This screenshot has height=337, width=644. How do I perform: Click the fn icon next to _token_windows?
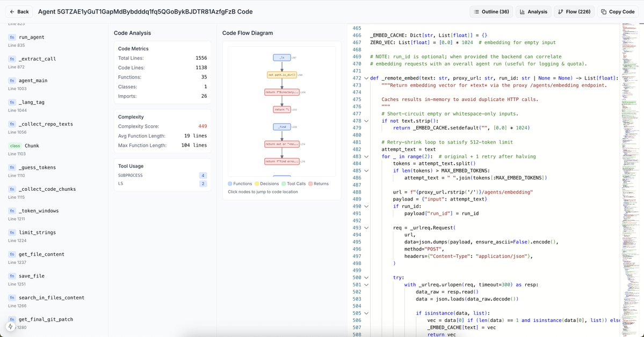[x=12, y=211]
